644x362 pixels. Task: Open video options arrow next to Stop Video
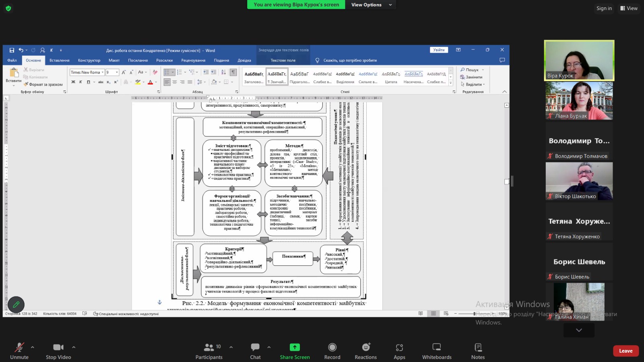tap(74, 347)
